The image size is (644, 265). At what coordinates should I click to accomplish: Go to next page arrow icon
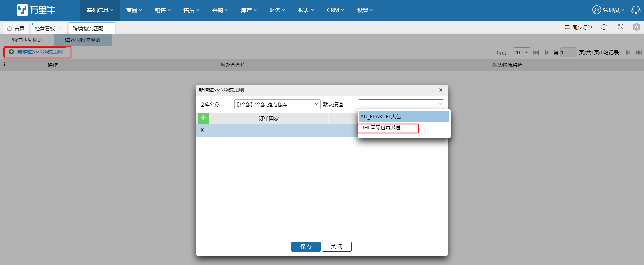pyautogui.click(x=628, y=53)
